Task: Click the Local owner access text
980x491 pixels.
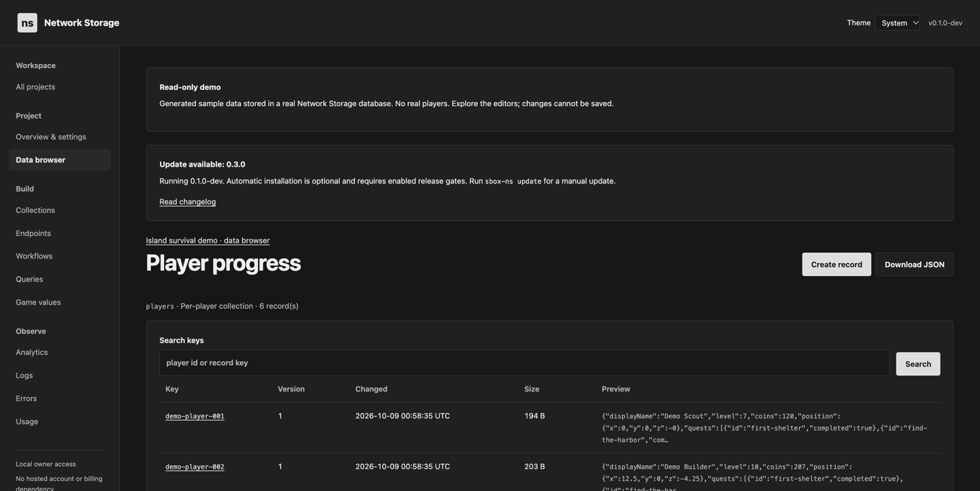Action: (46, 464)
